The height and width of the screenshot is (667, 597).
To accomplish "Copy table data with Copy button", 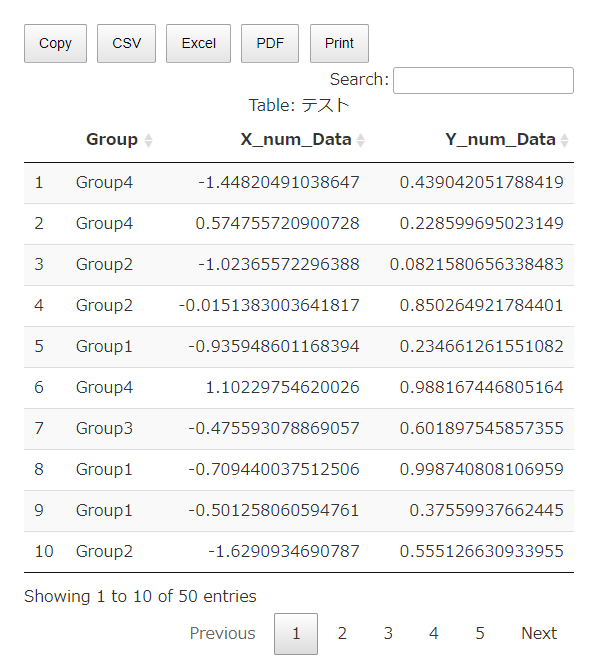I will click(x=55, y=43).
